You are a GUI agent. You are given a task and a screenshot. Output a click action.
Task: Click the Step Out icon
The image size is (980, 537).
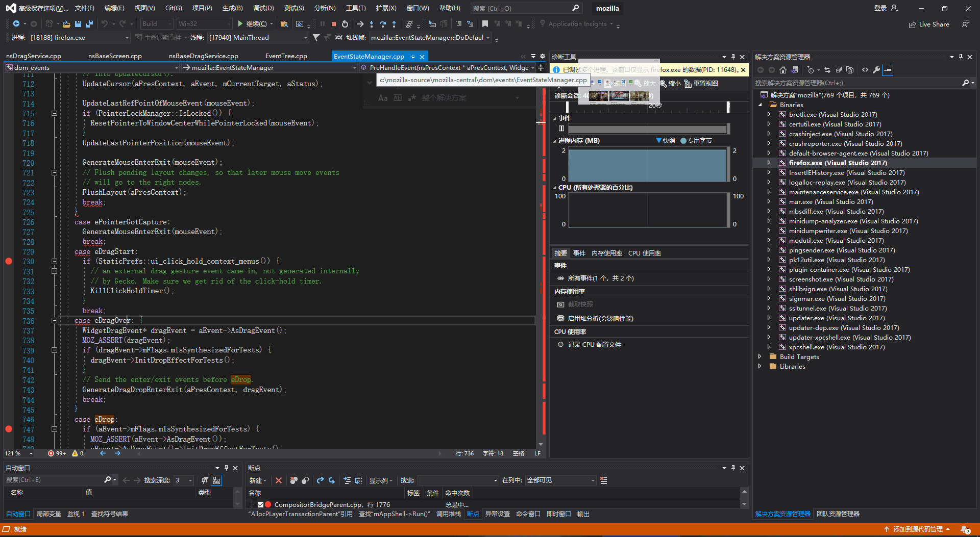click(394, 24)
